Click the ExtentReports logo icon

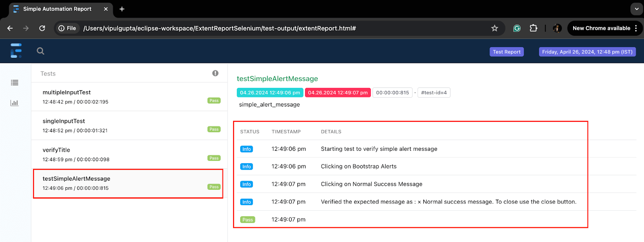tap(16, 51)
